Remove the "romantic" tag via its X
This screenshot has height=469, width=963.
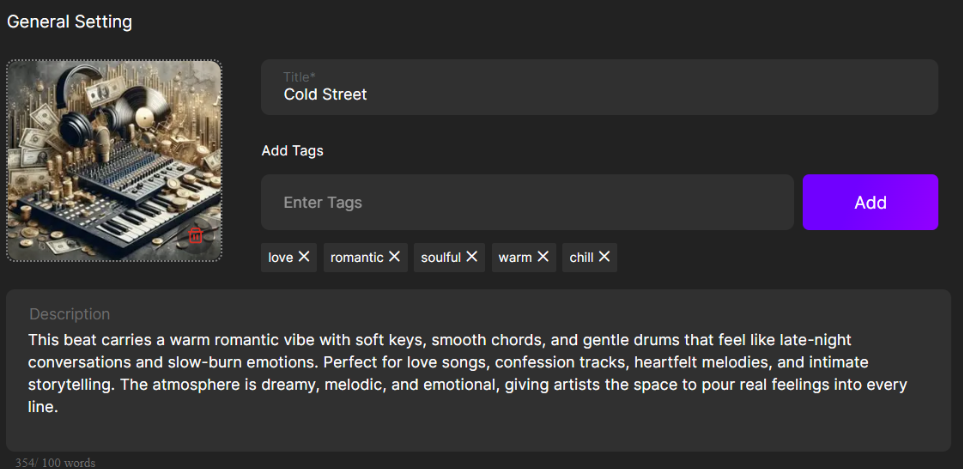395,257
